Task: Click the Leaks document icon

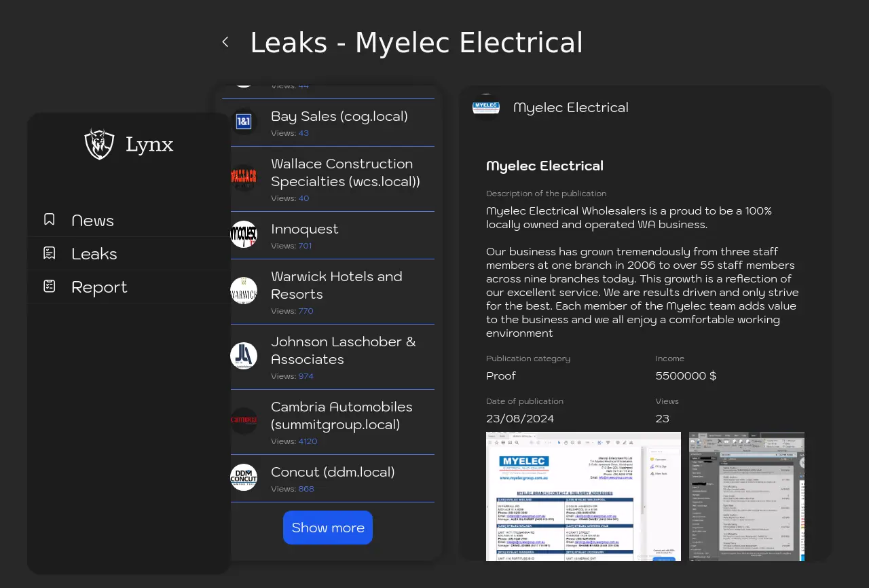Action: pyautogui.click(x=50, y=253)
